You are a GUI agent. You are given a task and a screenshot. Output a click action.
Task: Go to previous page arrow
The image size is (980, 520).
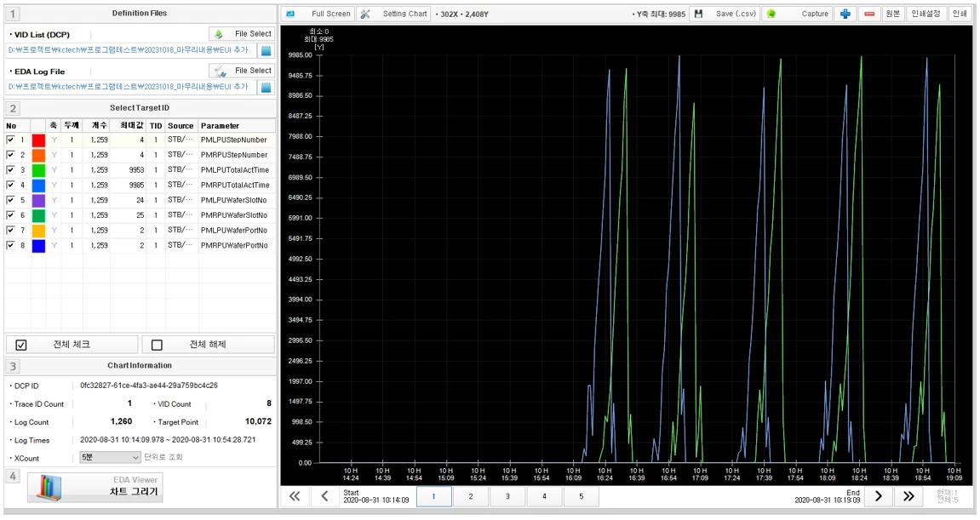(x=324, y=496)
